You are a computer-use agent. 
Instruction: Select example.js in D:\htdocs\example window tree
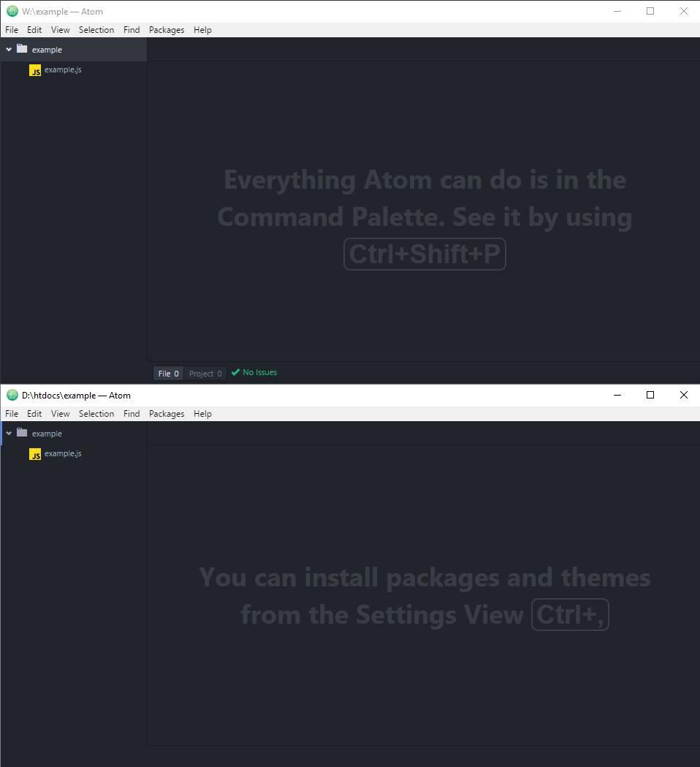[x=63, y=453]
